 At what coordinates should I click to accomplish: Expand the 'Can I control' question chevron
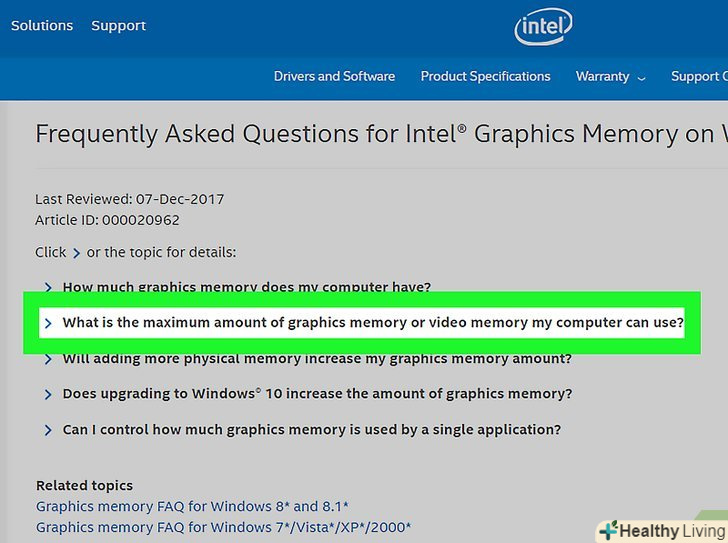pyautogui.click(x=48, y=431)
